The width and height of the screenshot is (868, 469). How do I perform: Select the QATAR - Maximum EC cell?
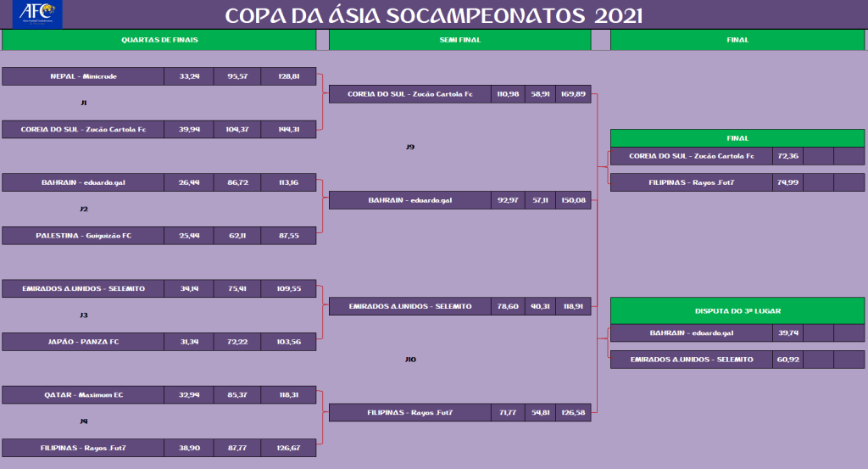click(x=83, y=394)
